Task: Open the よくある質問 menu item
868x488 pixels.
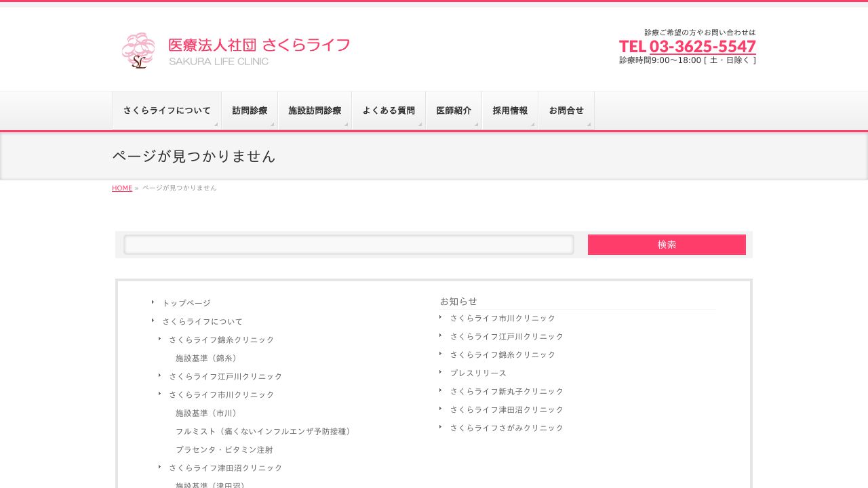Action: pyautogui.click(x=389, y=110)
